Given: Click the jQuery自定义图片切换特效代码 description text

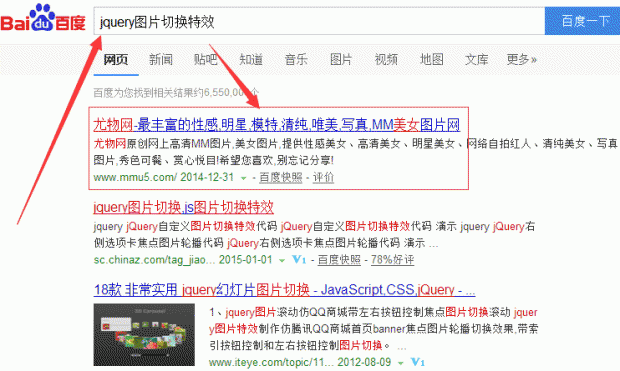Looking at the screenshot, I should pos(314,235).
